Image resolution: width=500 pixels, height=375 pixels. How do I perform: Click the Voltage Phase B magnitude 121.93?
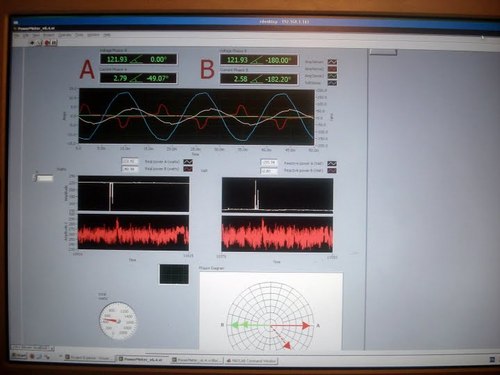(x=237, y=60)
